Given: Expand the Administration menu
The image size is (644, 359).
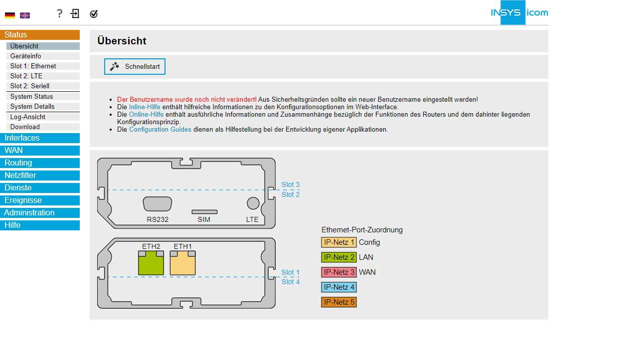Looking at the screenshot, I should pos(40,213).
